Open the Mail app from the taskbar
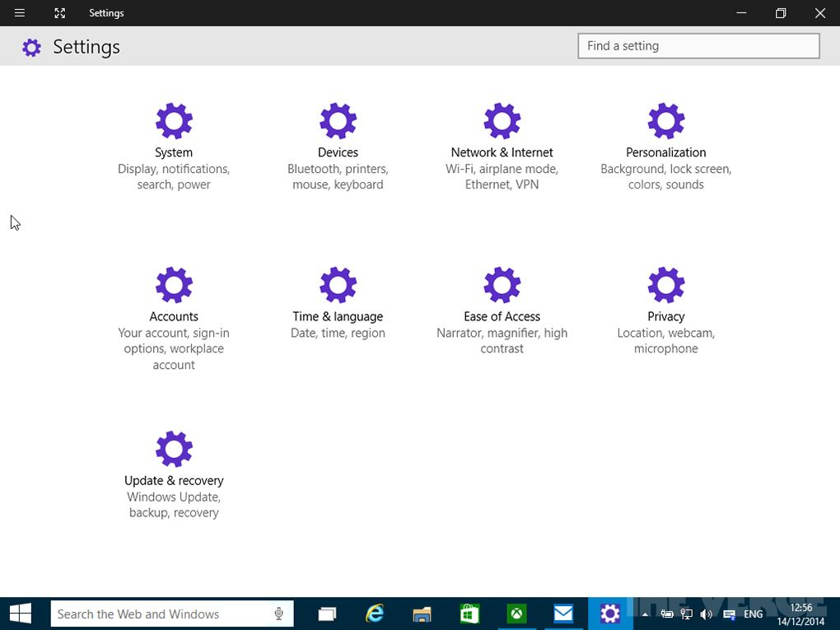This screenshot has width=840, height=630. (x=563, y=614)
